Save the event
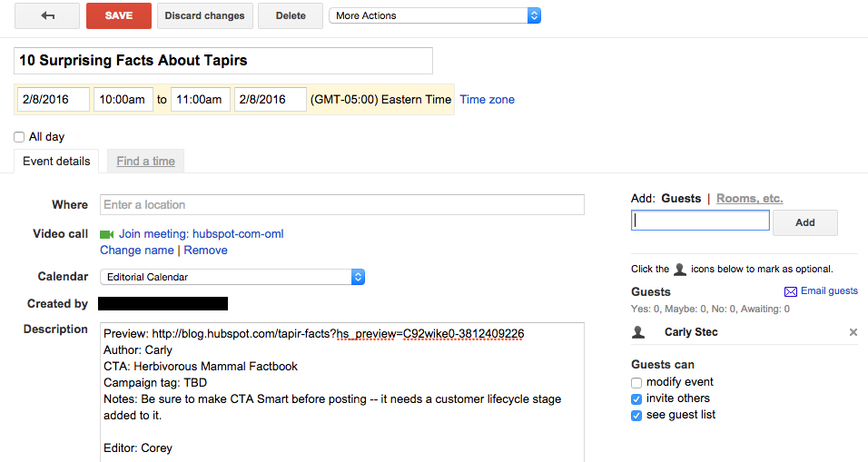The height and width of the screenshot is (462, 868). pyautogui.click(x=118, y=15)
